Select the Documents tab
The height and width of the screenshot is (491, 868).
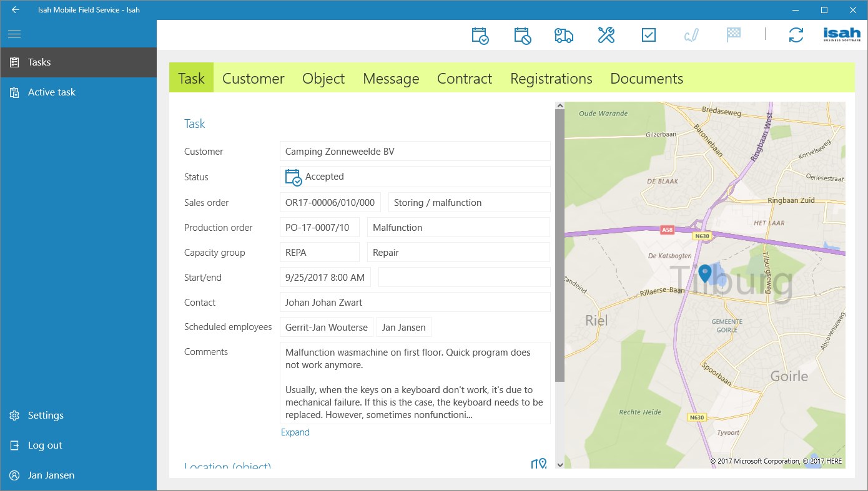[x=646, y=78]
